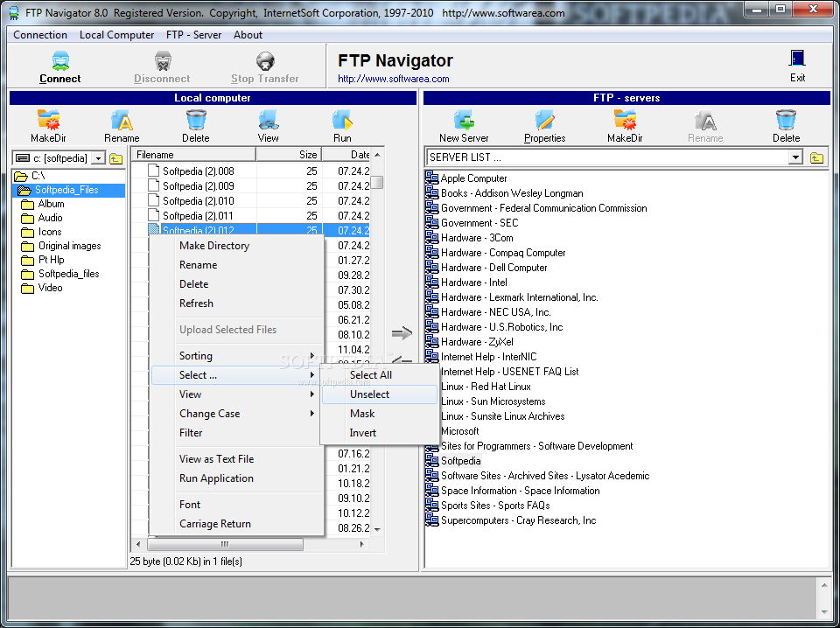The height and width of the screenshot is (628, 840).
Task: Choose View as Text File
Action: pyautogui.click(x=237, y=459)
